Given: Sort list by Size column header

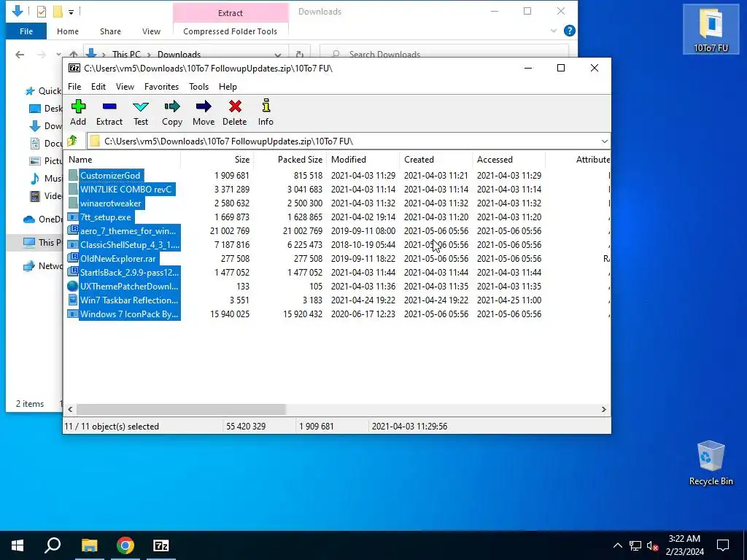Looking at the screenshot, I should click(x=217, y=160).
